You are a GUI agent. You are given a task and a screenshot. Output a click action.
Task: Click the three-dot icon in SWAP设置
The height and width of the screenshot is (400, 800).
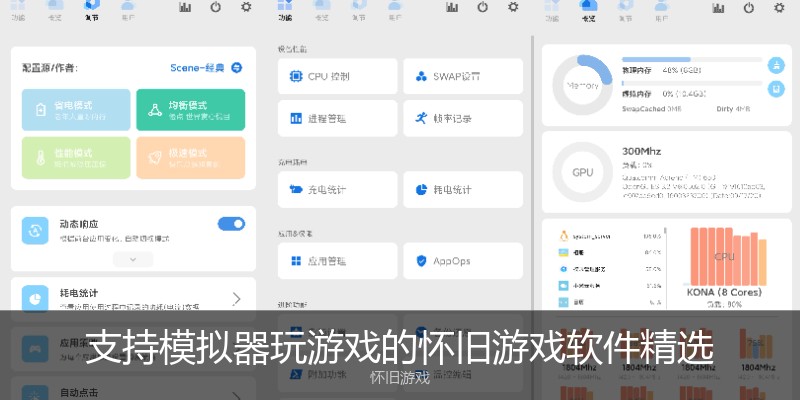[x=421, y=77]
